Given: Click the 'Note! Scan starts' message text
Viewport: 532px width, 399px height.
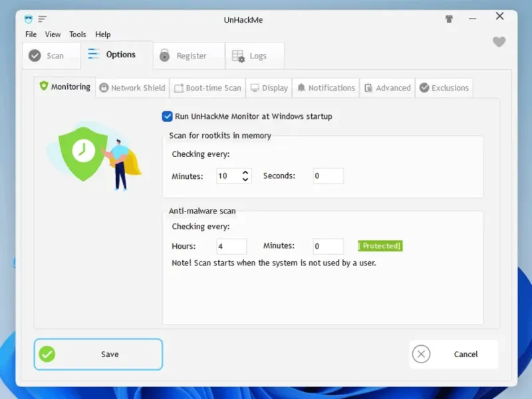Looking at the screenshot, I should pyautogui.click(x=274, y=263).
